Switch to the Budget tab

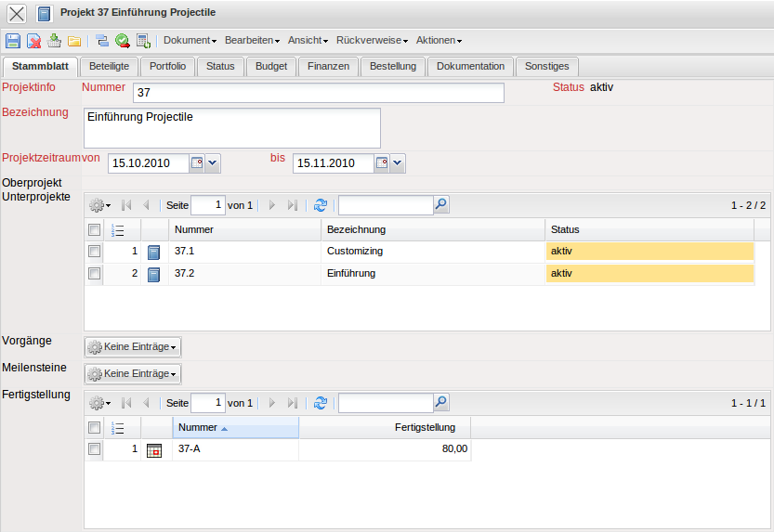(271, 67)
